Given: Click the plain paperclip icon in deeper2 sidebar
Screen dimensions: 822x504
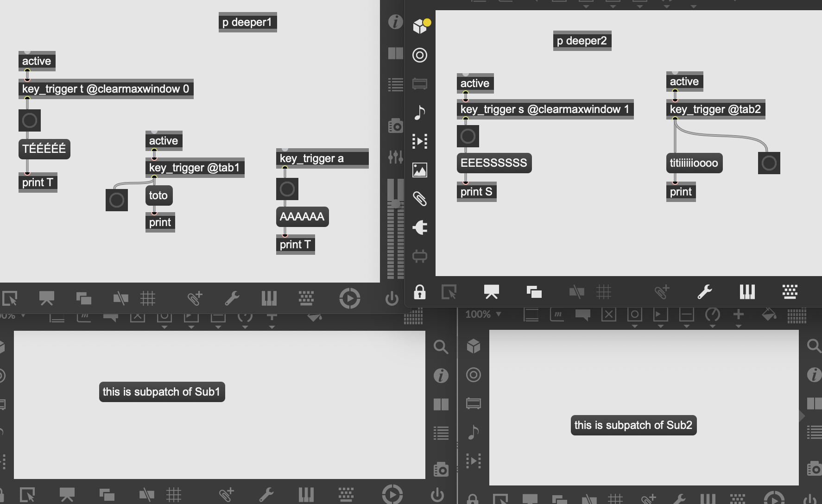Looking at the screenshot, I should click(x=420, y=199).
